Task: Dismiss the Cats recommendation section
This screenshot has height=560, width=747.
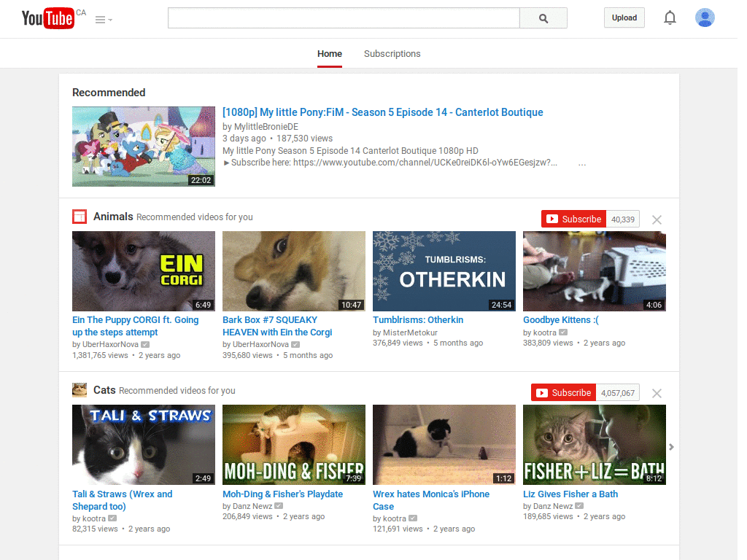Action: [x=657, y=393]
